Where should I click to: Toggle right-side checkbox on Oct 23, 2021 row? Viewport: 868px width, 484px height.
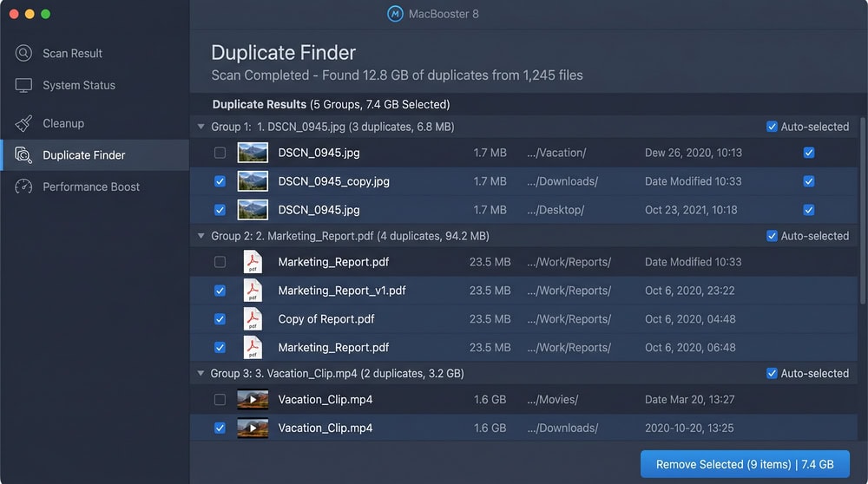point(809,210)
